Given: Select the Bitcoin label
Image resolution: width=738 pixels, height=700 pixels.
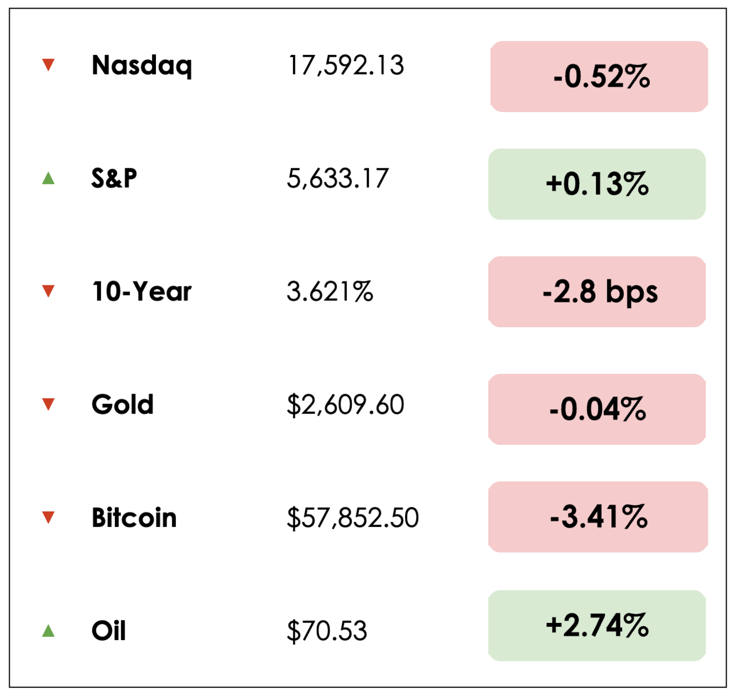Looking at the screenshot, I should click(x=134, y=518).
